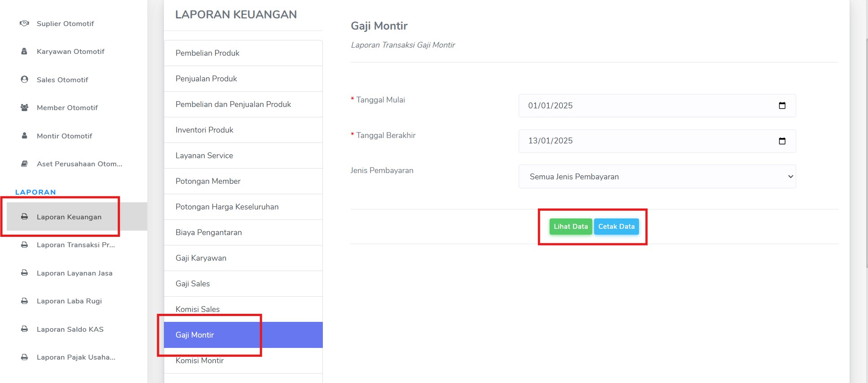Click the handshake icon beside Suplier Otomotif
Image resolution: width=868 pixels, height=383 pixels.
coord(24,23)
